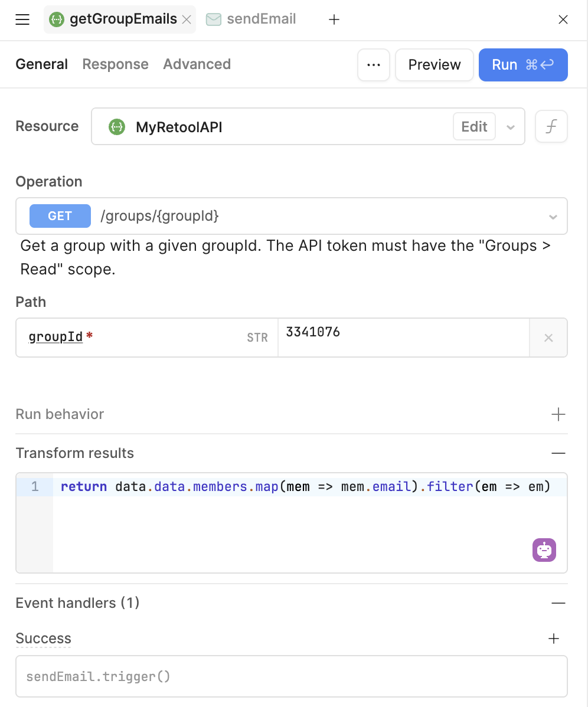Click the Preview button
This screenshot has width=588, height=707.
pyautogui.click(x=434, y=64)
